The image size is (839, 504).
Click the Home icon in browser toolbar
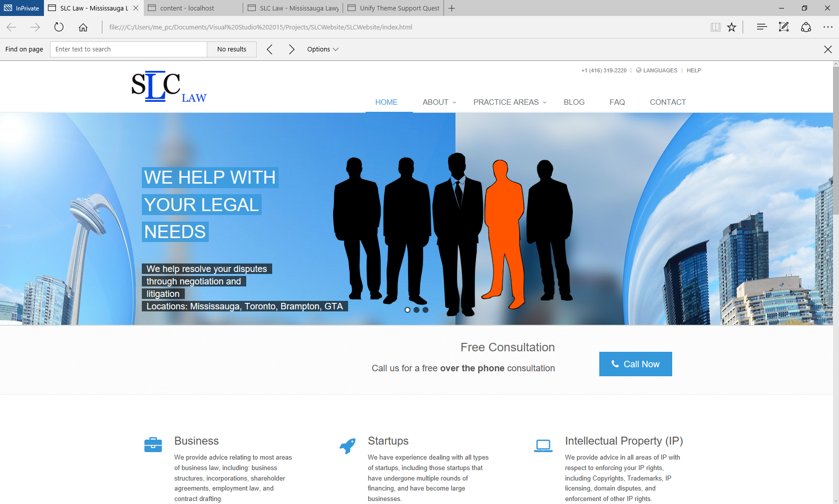pos(83,27)
